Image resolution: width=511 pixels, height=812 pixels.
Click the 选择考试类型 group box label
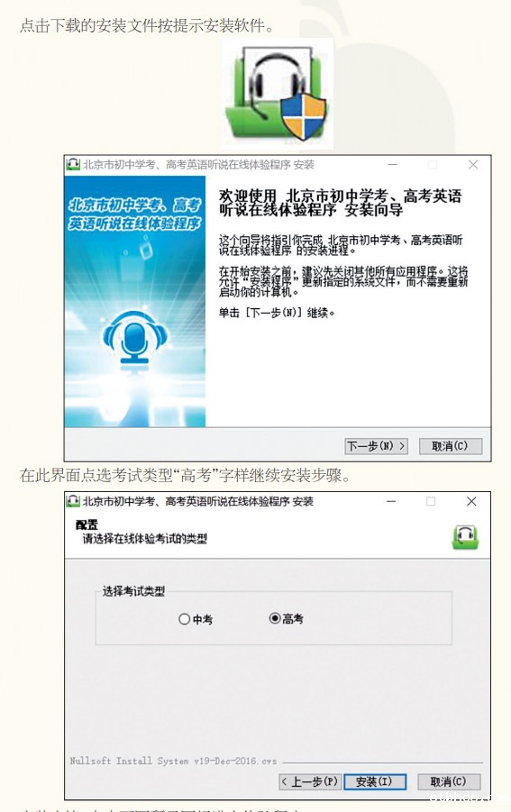coord(133,591)
